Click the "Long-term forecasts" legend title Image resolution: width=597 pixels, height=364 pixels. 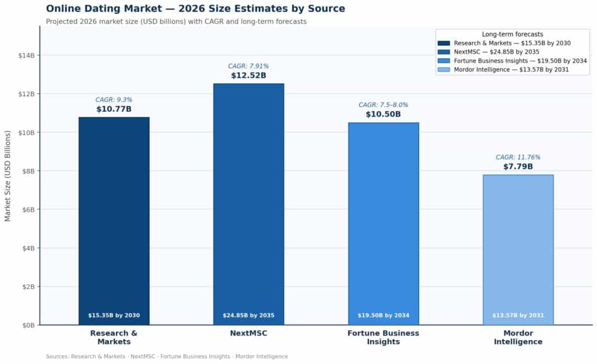(x=512, y=34)
